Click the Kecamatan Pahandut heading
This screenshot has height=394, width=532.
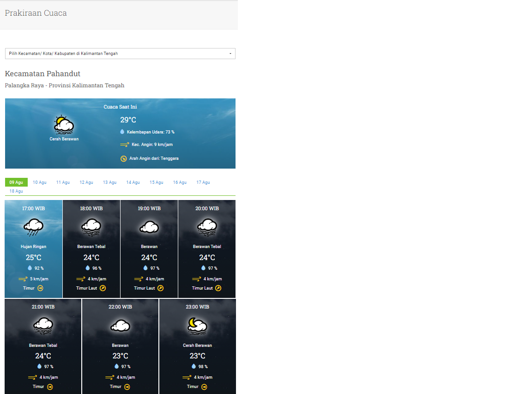pos(42,73)
